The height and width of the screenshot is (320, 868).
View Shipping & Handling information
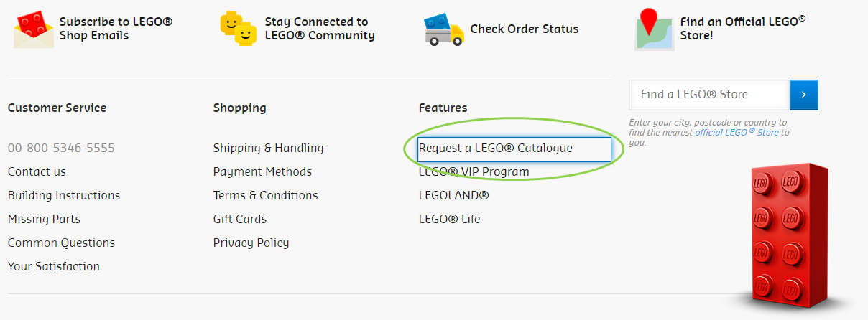268,149
